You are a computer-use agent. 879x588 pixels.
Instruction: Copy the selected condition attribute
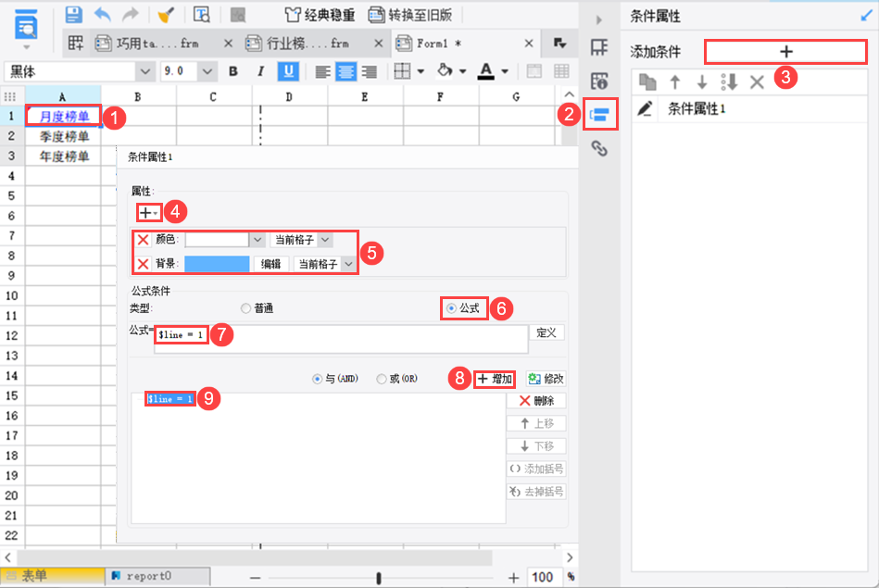[x=647, y=81]
